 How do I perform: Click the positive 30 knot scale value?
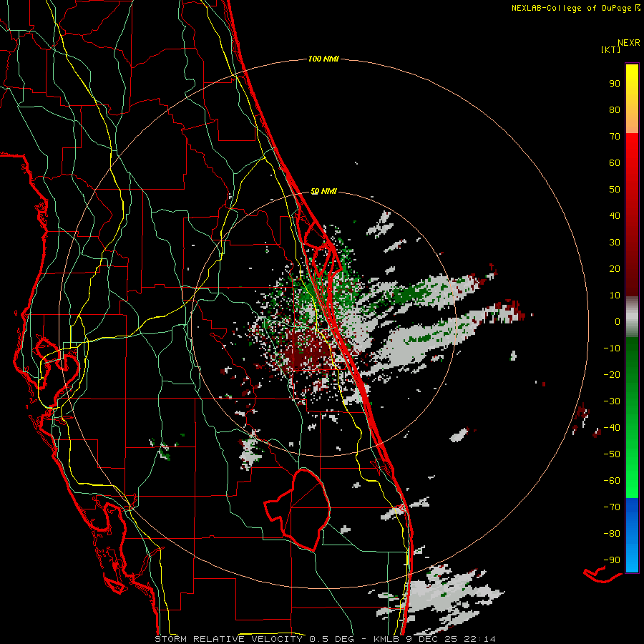coord(615,243)
